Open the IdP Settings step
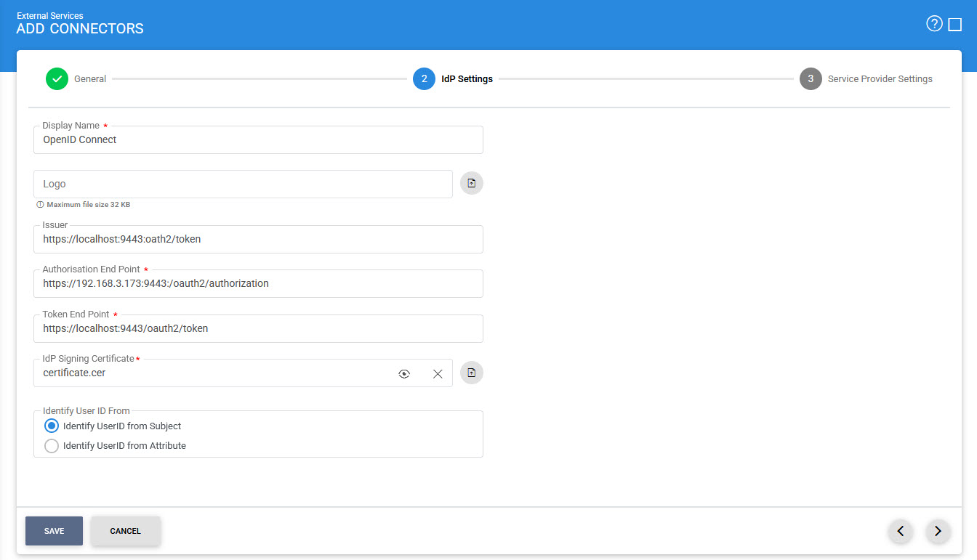Screen dimensions: 977x560 point(466,78)
